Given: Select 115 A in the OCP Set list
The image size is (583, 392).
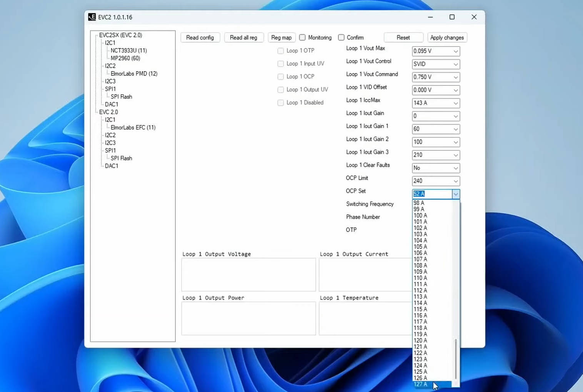Looking at the screenshot, I should point(432,309).
